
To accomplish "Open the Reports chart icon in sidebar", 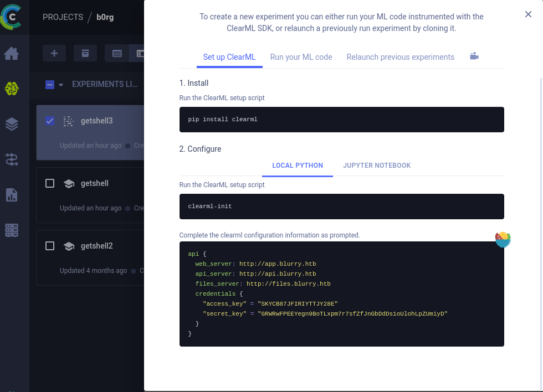I will click(12, 195).
